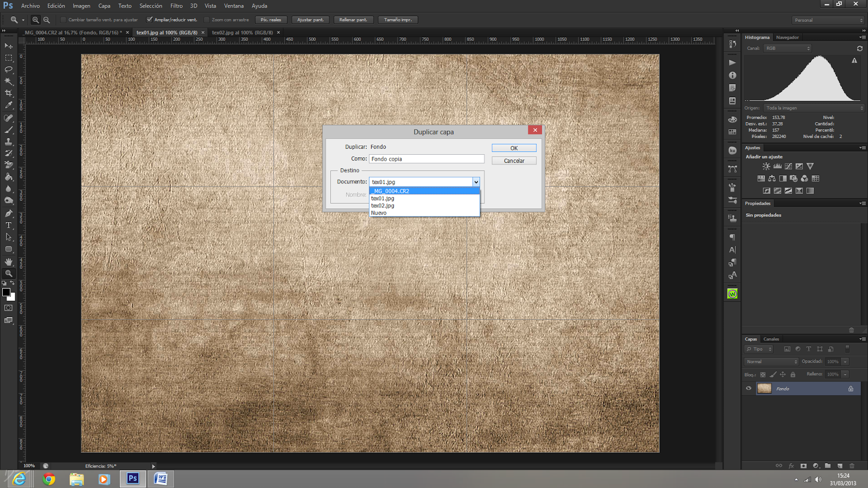The width and height of the screenshot is (868, 488).
Task: Click the foreground color swatch
Action: pyautogui.click(x=6, y=293)
